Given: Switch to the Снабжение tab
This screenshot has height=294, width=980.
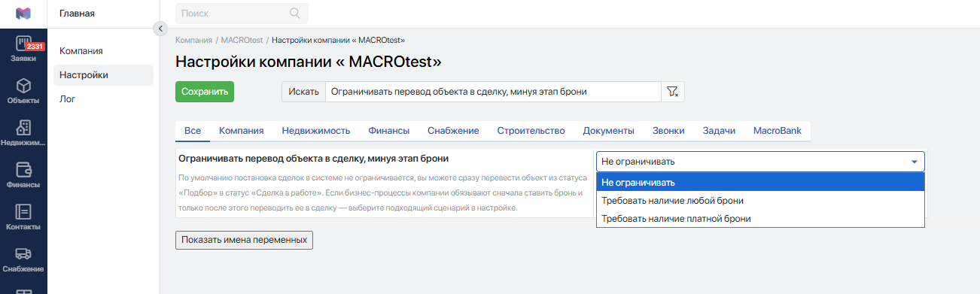Looking at the screenshot, I should coord(453,131).
